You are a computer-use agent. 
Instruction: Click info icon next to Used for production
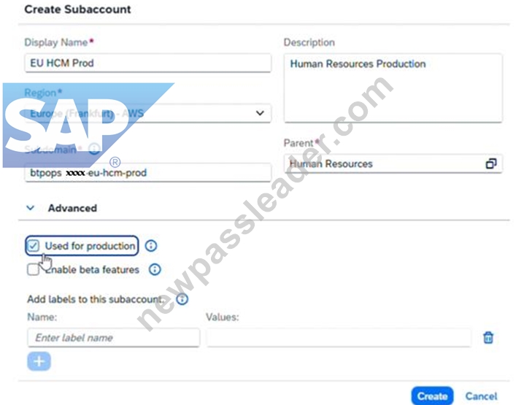(x=151, y=246)
